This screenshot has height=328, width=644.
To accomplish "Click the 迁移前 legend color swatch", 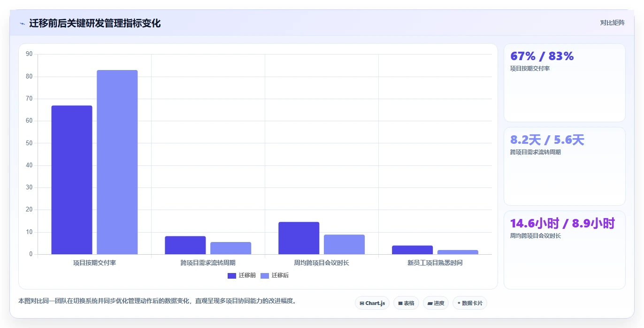I will 232,275.
